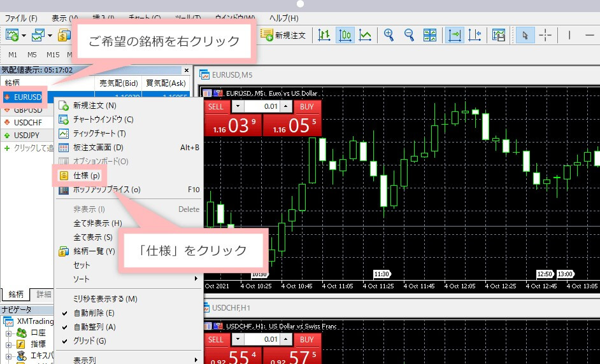
Task: Click the USDCHF,H1 chart window title icon
Action: [x=206, y=307]
